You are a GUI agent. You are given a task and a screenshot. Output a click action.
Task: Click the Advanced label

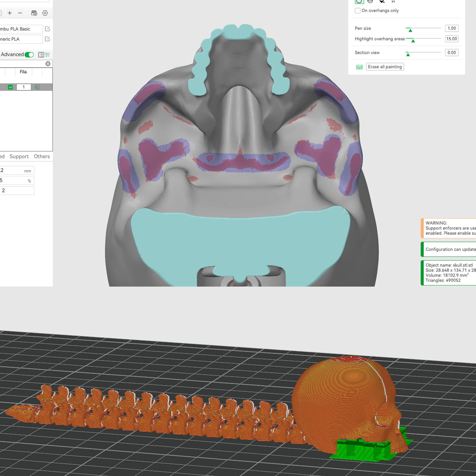tap(12, 55)
